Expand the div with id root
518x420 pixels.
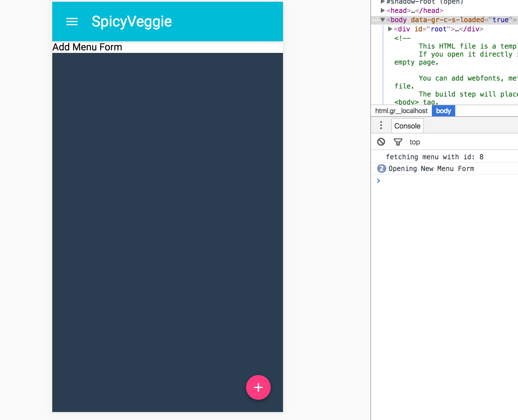pyautogui.click(x=390, y=29)
